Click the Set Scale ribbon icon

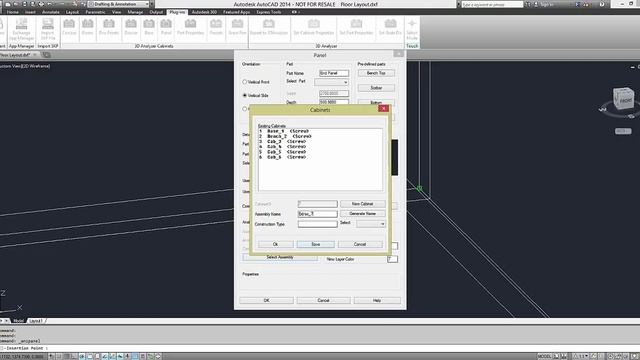pyautogui.click(x=390, y=27)
